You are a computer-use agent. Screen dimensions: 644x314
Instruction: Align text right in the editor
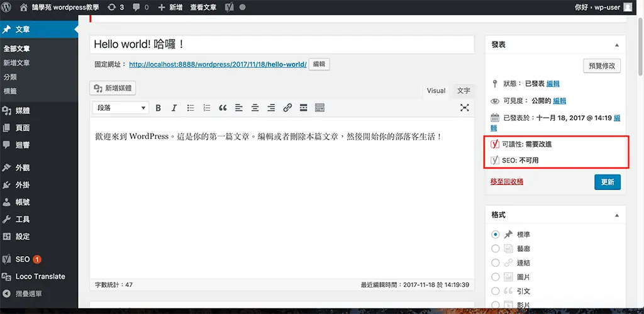click(x=271, y=108)
